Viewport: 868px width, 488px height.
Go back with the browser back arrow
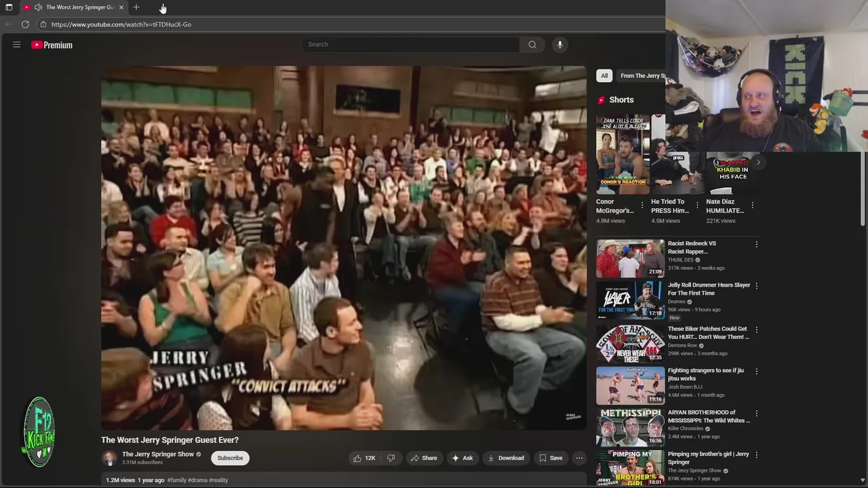tap(9, 24)
